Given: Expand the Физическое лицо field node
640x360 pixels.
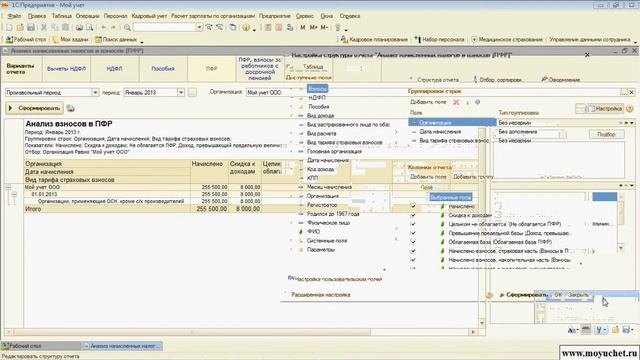Looking at the screenshot, I should [x=291, y=223].
